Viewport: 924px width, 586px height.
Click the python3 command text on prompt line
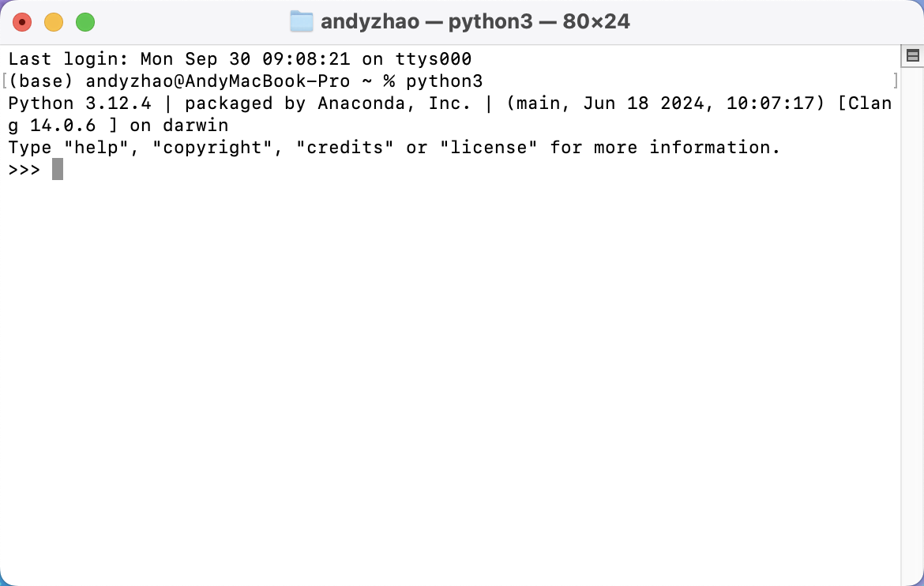tap(445, 81)
